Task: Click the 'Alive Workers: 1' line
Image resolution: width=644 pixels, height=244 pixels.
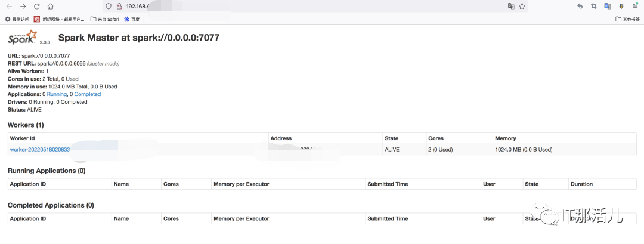Action: coord(29,71)
